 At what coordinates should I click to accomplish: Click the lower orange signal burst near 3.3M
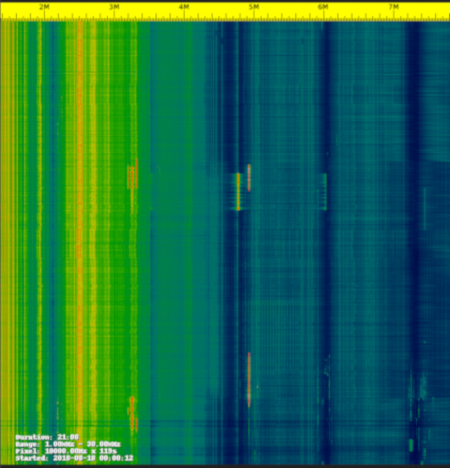132,414
